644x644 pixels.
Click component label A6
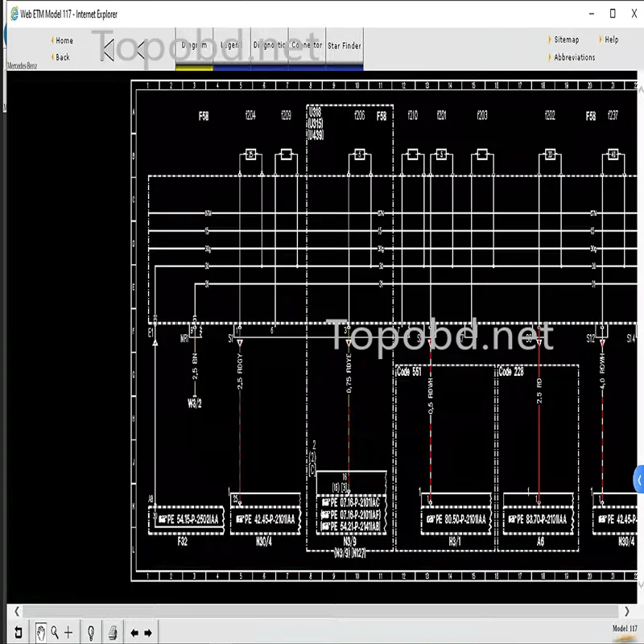click(x=540, y=541)
